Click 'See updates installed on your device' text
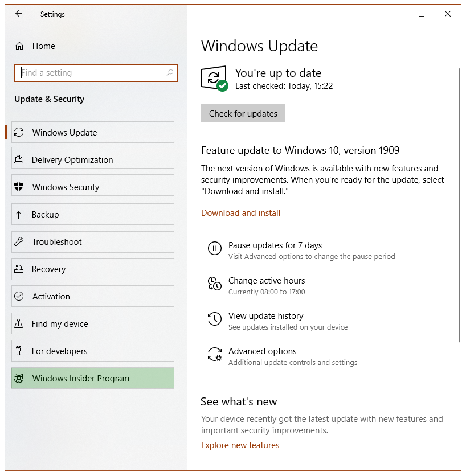466x476 pixels. pos(288,327)
